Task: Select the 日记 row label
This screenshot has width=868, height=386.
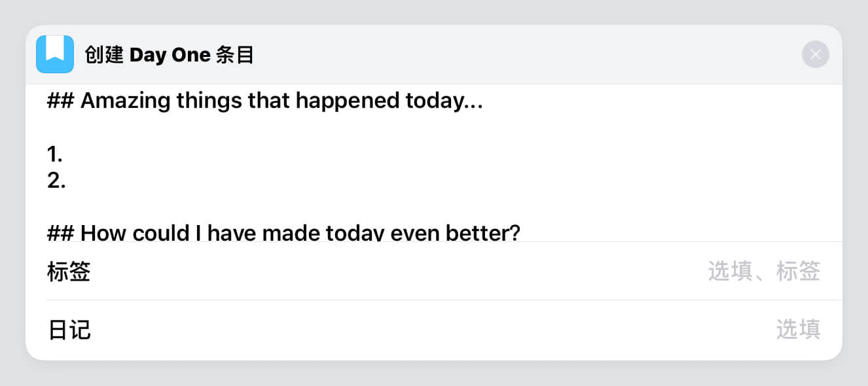Action: (x=69, y=330)
